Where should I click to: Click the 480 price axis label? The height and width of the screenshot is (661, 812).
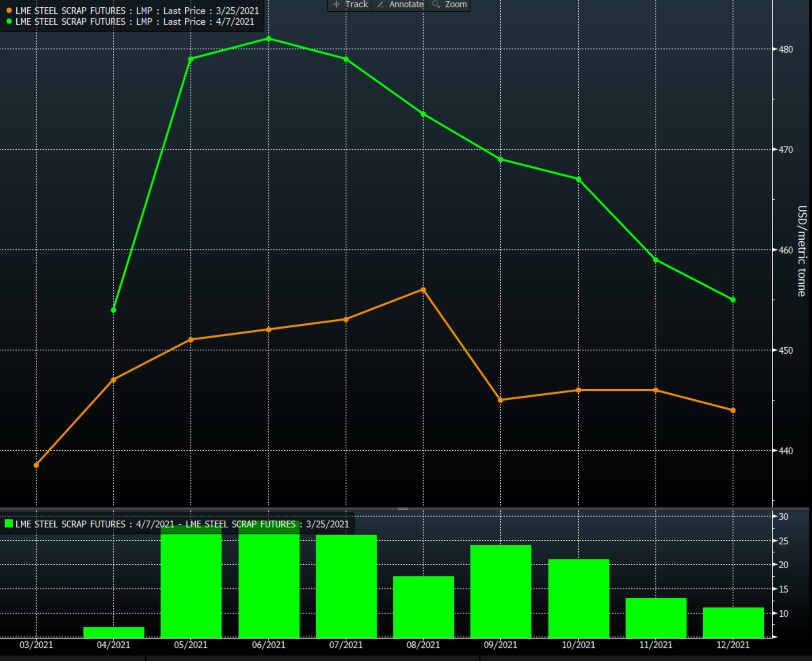pyautogui.click(x=786, y=49)
